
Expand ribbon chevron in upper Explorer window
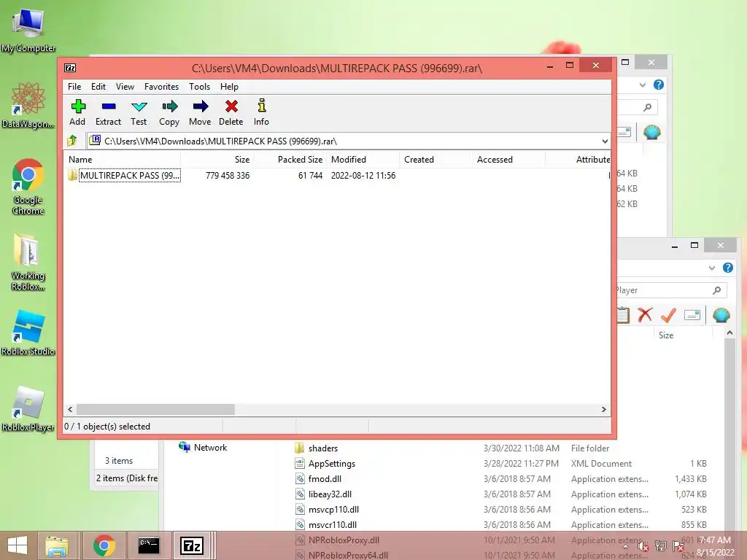point(643,85)
